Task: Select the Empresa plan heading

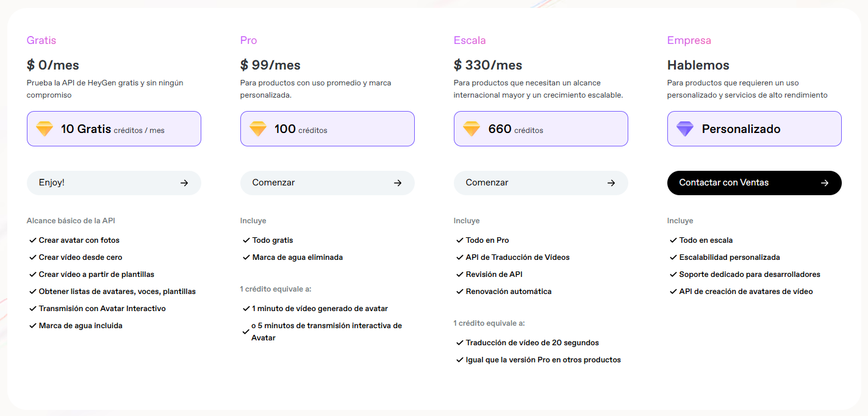Action: point(689,40)
